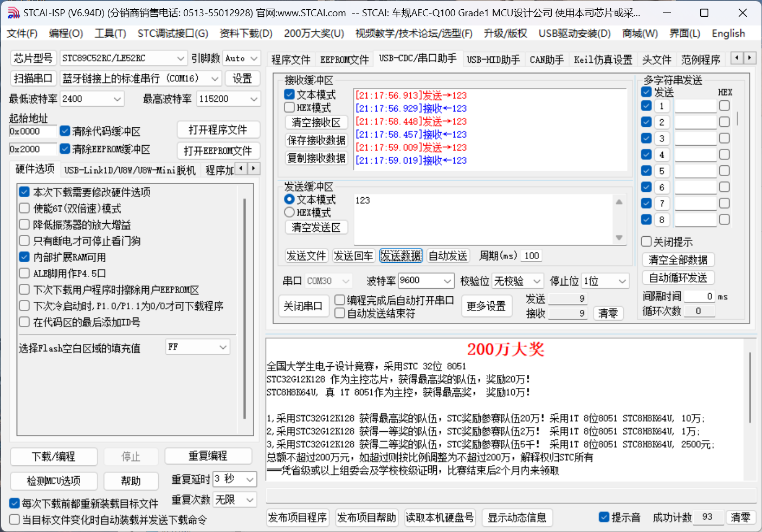Toggle 清除代码缓冲区 checkbox
This screenshot has height=532, width=762.
pyautogui.click(x=65, y=131)
